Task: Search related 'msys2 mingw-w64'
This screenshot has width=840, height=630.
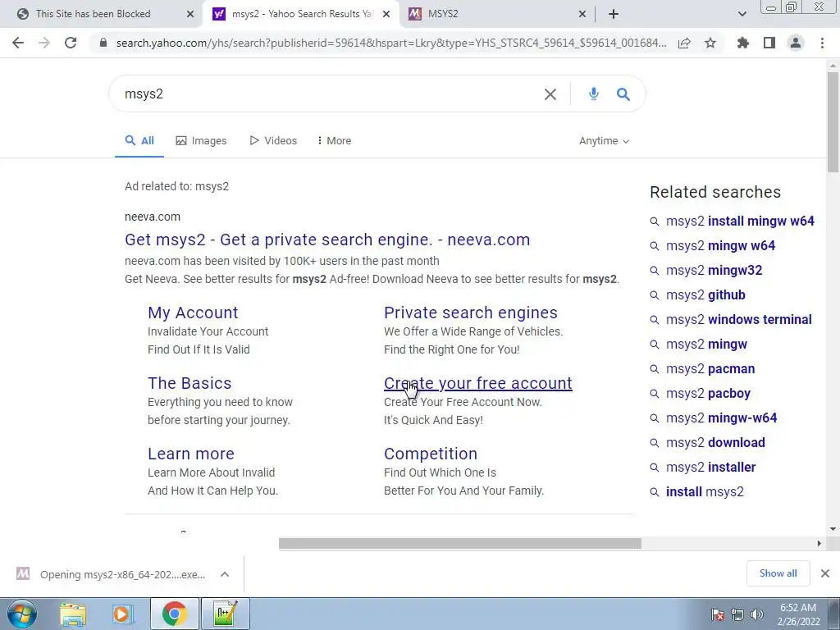Action: pyautogui.click(x=721, y=418)
